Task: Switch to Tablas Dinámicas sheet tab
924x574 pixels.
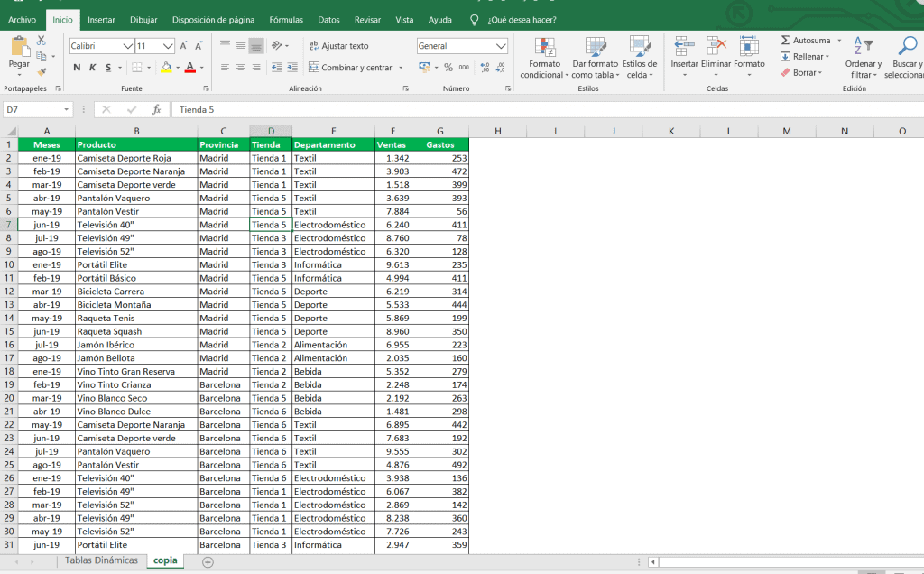Action: [101, 560]
